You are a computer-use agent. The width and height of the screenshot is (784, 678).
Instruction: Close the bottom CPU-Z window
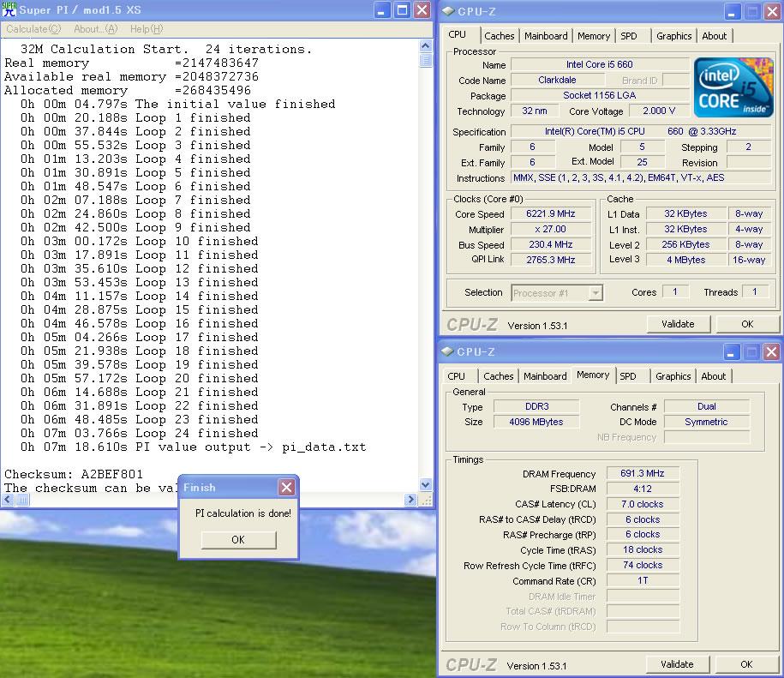[x=771, y=352]
